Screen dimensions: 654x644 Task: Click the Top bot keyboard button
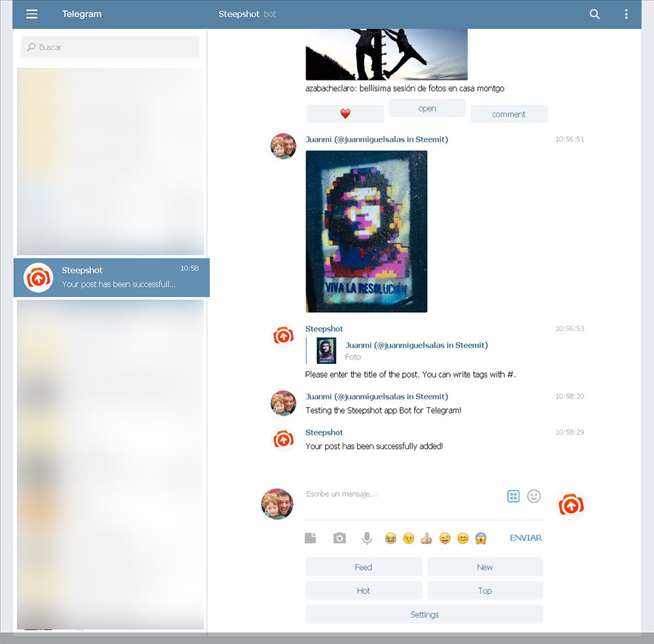[x=485, y=590]
